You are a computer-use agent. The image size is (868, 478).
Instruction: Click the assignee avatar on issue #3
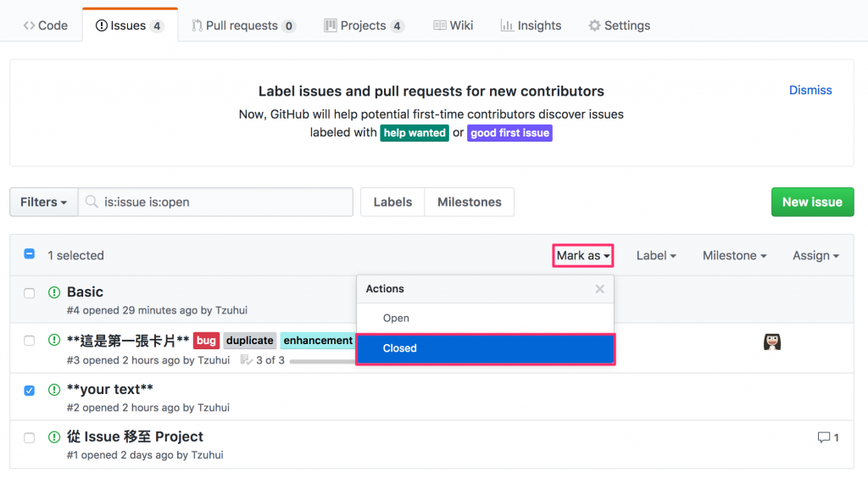point(771,342)
